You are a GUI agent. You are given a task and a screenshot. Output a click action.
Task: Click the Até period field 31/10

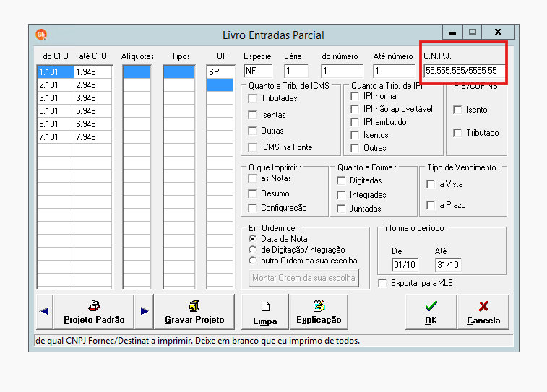pyautogui.click(x=448, y=265)
